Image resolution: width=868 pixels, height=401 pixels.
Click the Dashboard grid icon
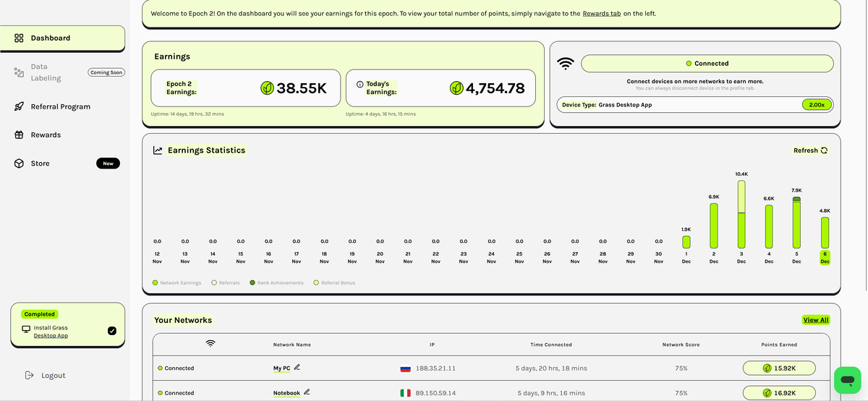(20, 38)
